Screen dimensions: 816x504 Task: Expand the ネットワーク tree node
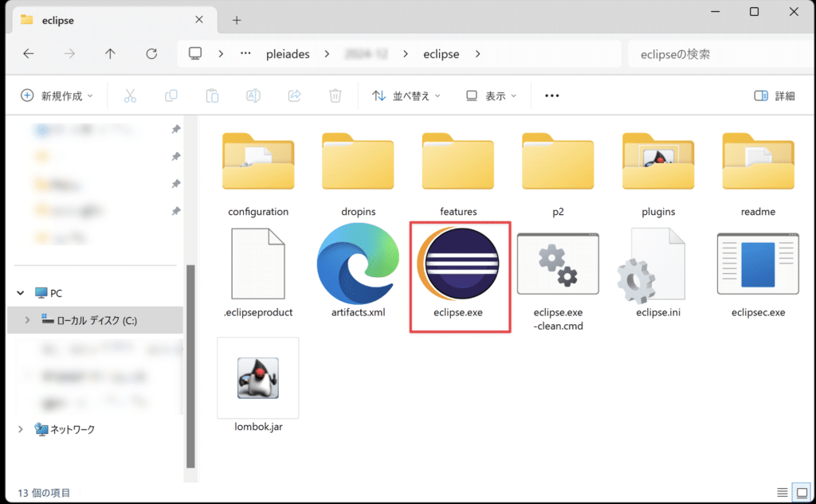pos(20,429)
